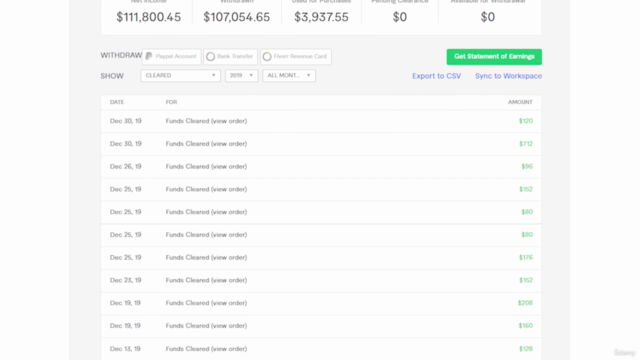This screenshot has width=640, height=360.
Task: Open view order link for the $712 row
Action: click(x=229, y=144)
